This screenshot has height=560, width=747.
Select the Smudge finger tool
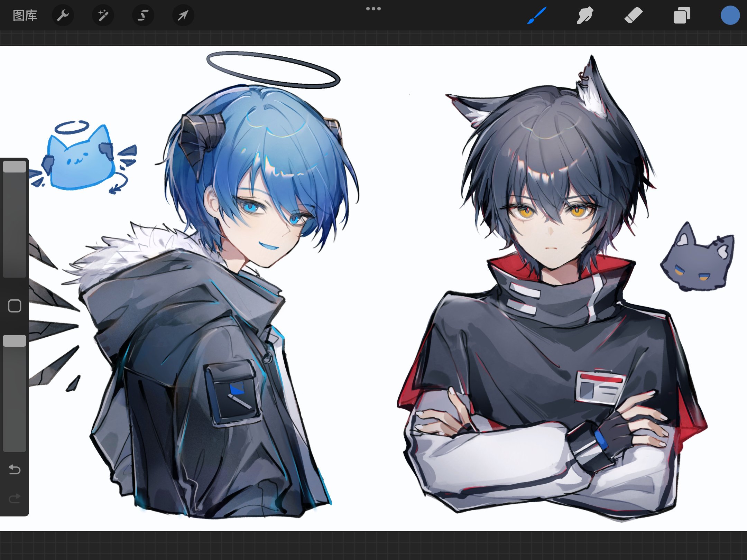585,16
